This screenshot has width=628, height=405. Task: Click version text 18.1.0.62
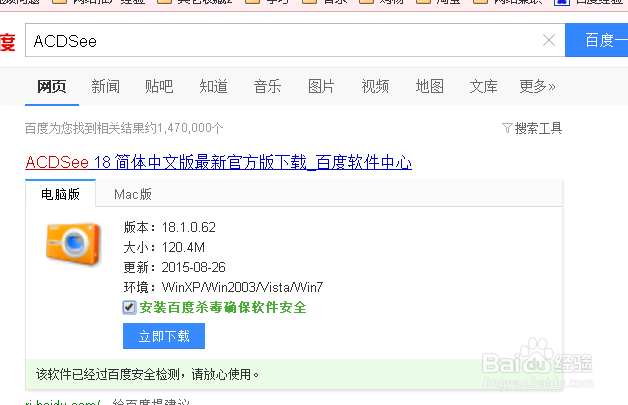pyautogui.click(x=189, y=228)
